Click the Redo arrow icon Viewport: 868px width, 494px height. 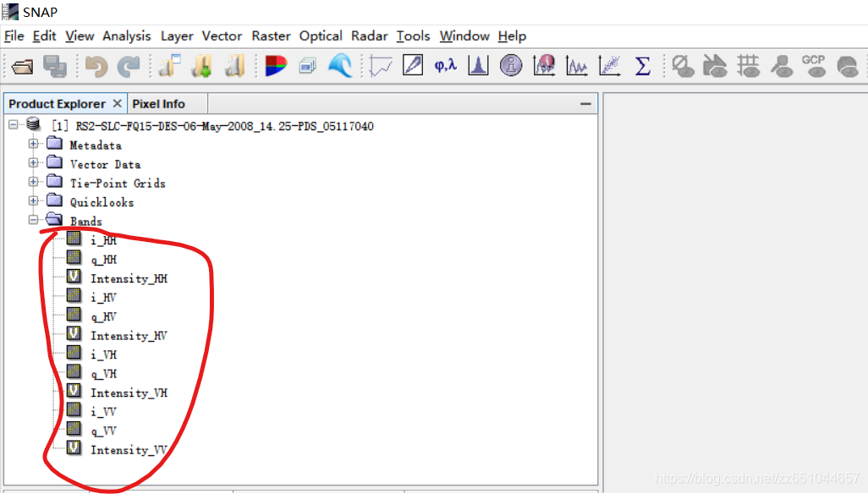coord(129,66)
